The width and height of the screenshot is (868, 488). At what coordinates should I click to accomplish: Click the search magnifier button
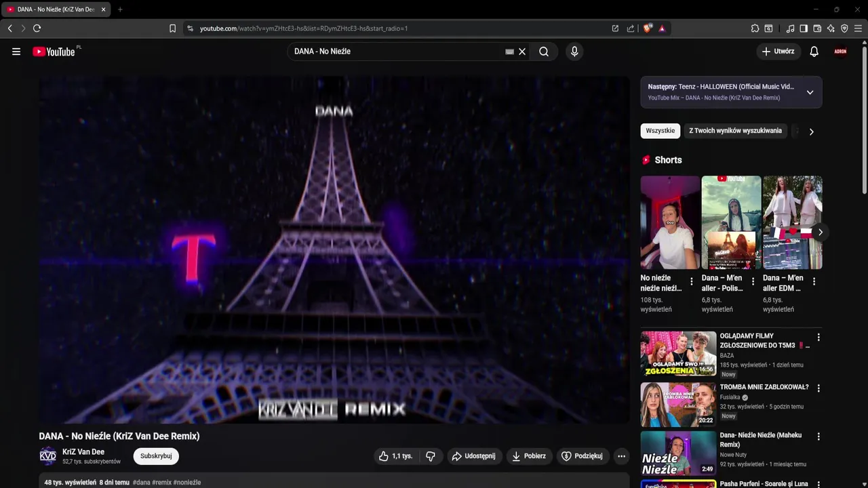(x=544, y=52)
